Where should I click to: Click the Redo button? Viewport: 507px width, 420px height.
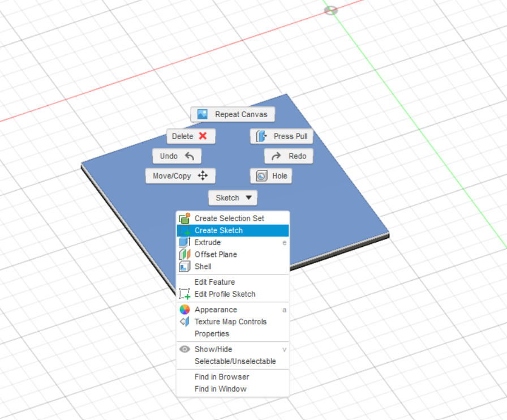point(289,156)
